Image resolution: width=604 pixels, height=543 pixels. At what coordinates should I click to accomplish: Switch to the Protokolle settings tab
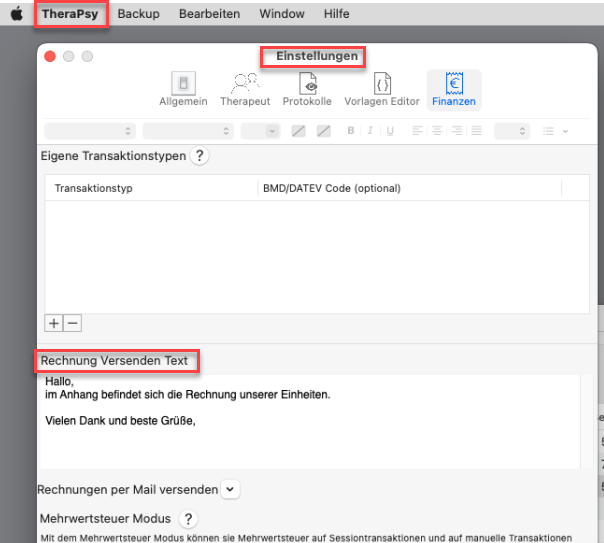[x=307, y=89]
